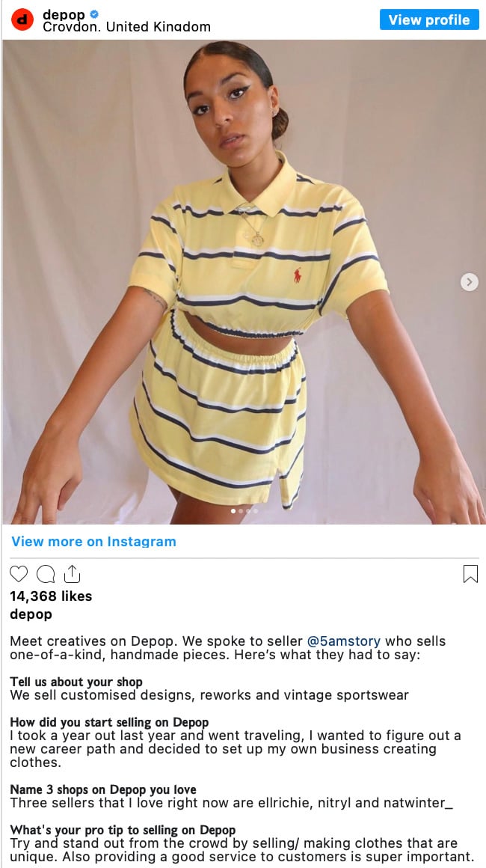Click the depop username above the caption

[x=31, y=614]
